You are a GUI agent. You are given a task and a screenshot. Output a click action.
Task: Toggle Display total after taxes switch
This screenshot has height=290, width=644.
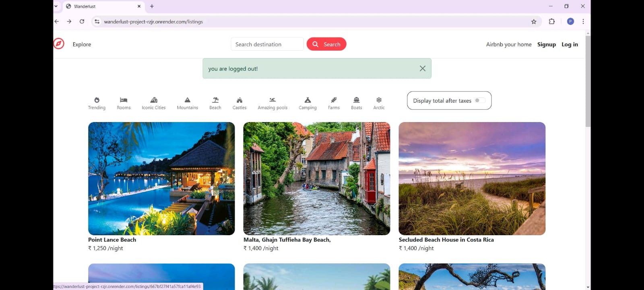[x=479, y=101]
